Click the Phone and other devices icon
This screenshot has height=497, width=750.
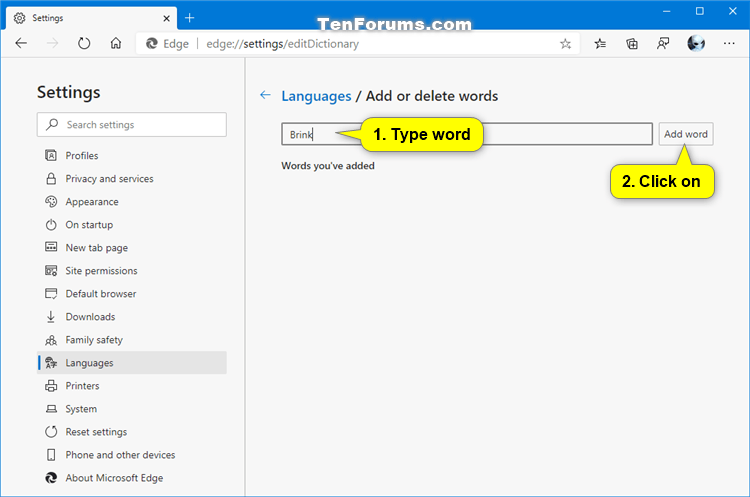coord(51,454)
